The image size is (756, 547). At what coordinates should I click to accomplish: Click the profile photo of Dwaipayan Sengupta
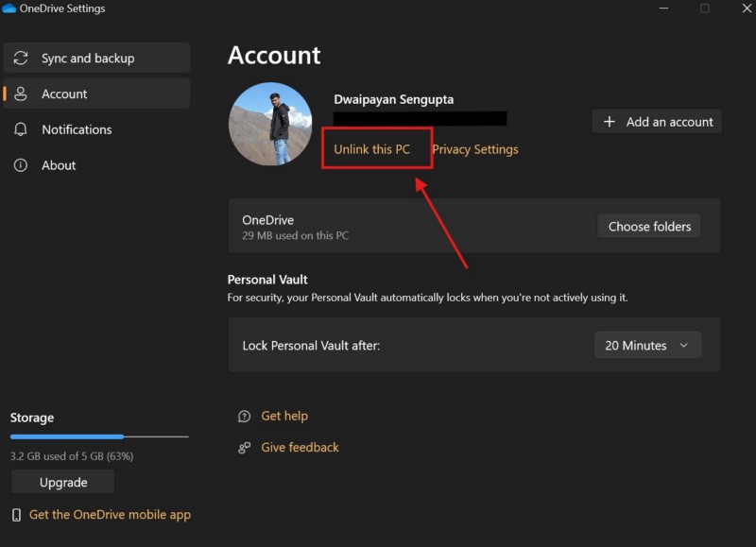pyautogui.click(x=271, y=124)
